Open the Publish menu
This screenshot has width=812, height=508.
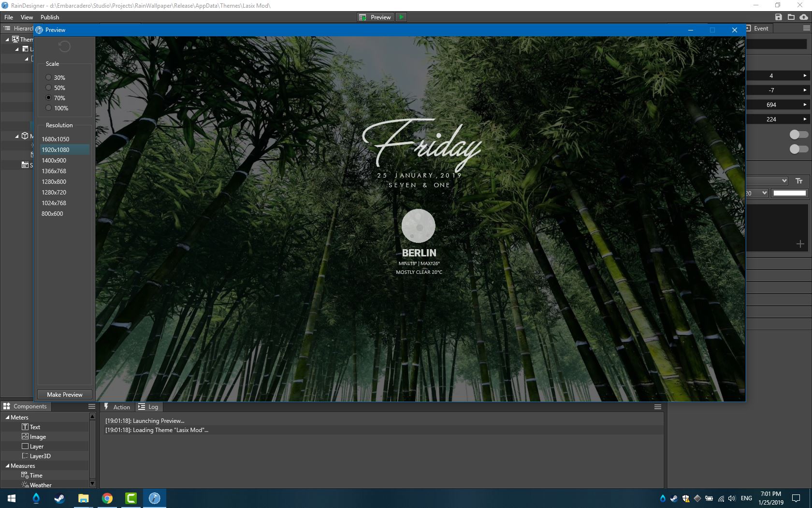click(x=49, y=17)
